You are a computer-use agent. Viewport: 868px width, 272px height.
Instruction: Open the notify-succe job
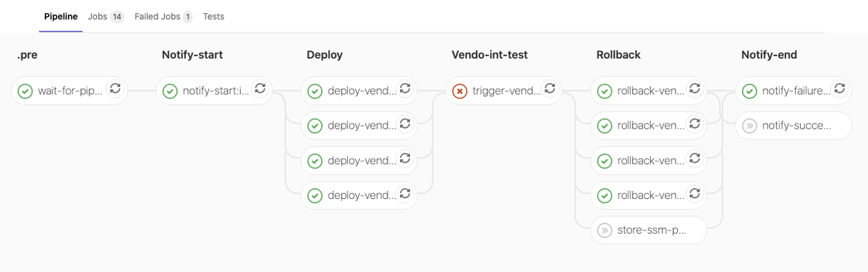click(x=793, y=126)
